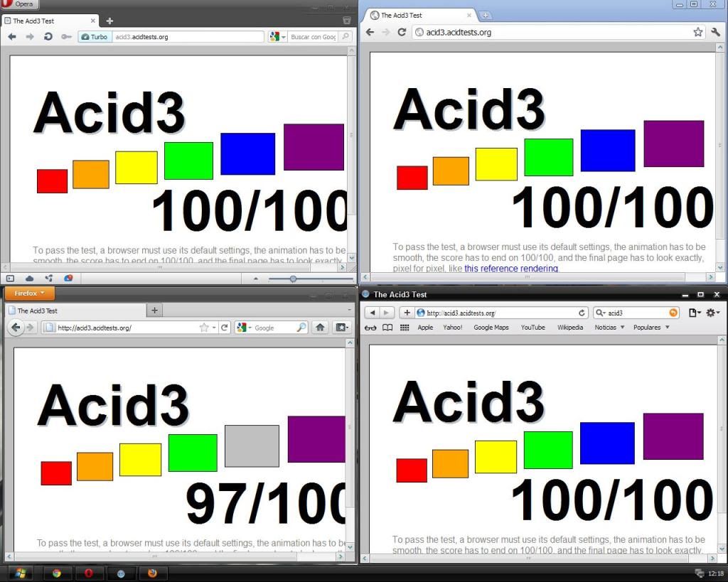Adjust Opera's zoom slider handle

pos(293,279)
